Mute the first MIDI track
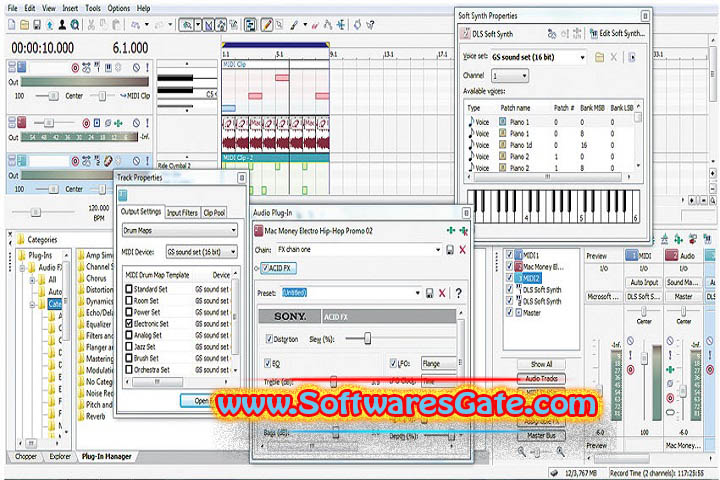The image size is (720, 480). click(136, 68)
